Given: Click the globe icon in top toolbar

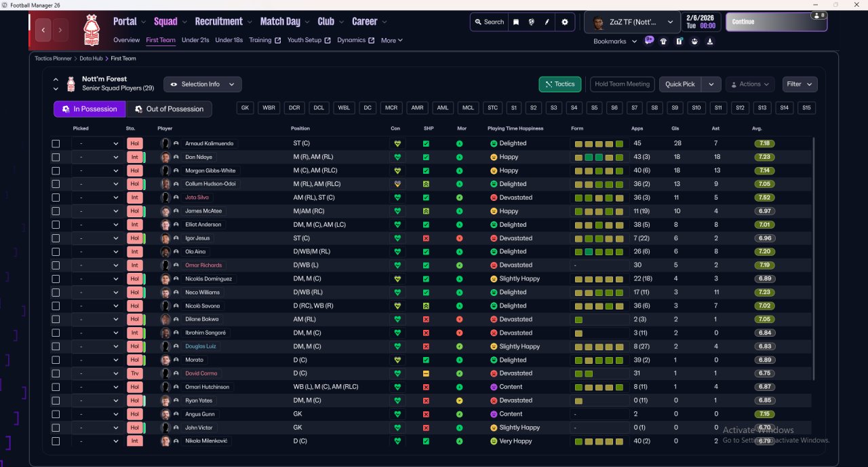Looking at the screenshot, I should click(x=532, y=22).
